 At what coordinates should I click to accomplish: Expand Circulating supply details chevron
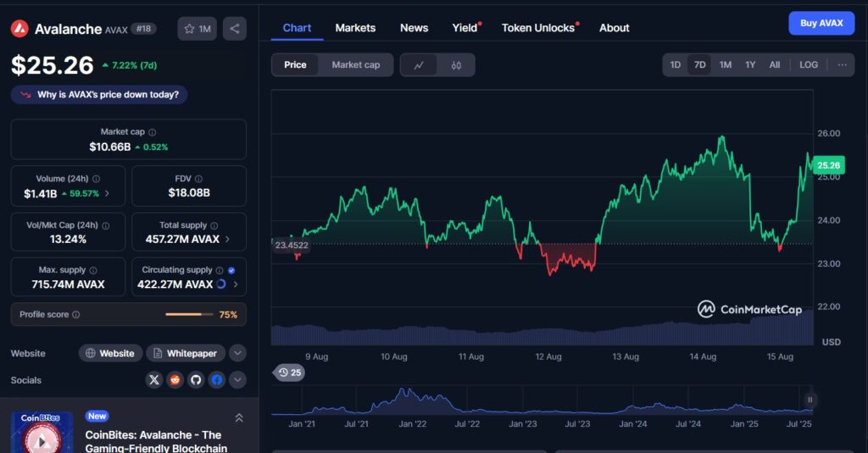(236, 285)
